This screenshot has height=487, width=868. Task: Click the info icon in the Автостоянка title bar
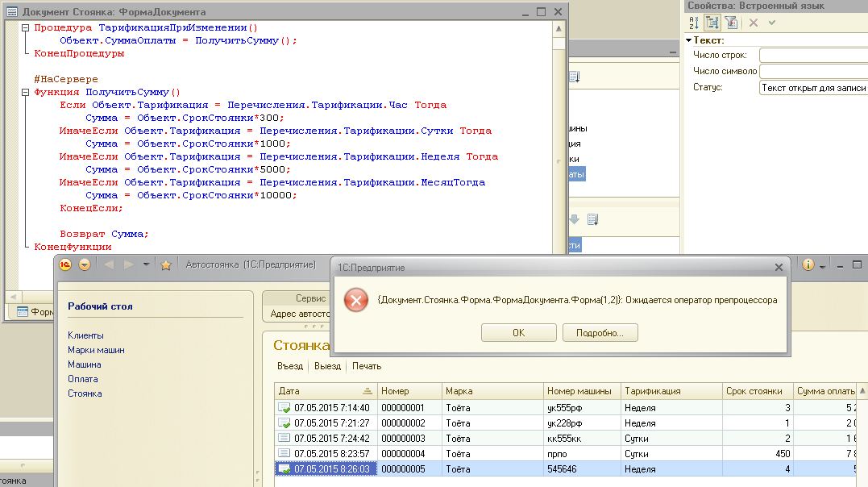pyautogui.click(x=808, y=264)
